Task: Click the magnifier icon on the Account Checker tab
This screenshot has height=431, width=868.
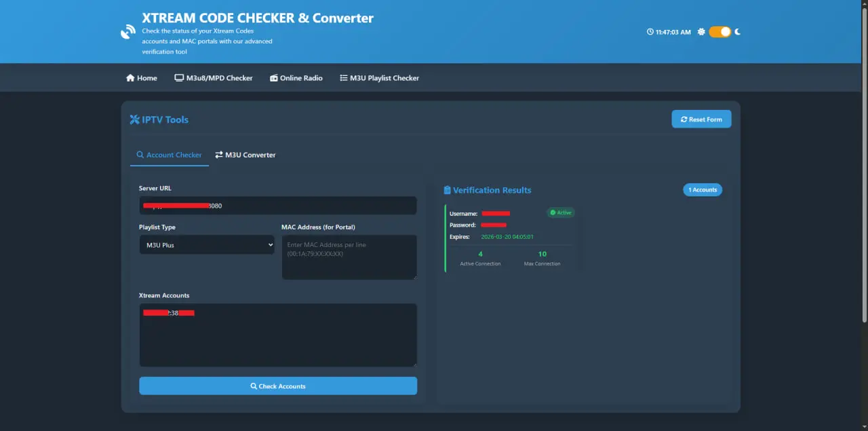Action: tap(140, 155)
